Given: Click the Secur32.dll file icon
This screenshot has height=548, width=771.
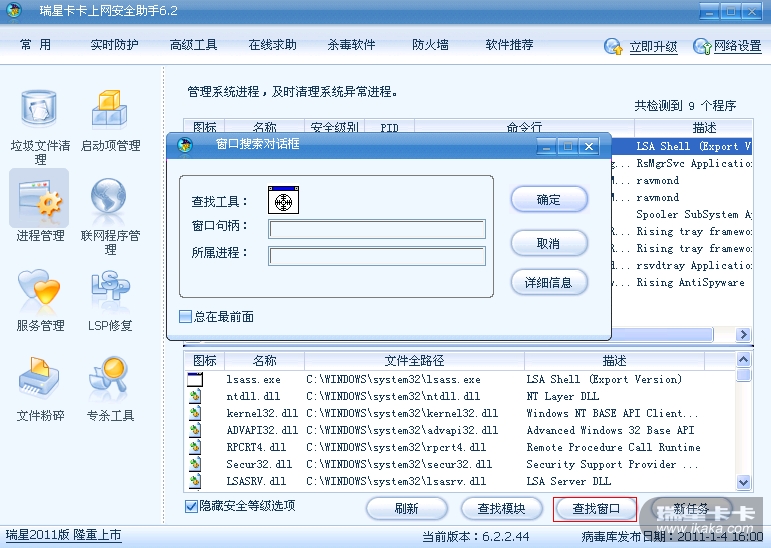Looking at the screenshot, I should coord(195,464).
